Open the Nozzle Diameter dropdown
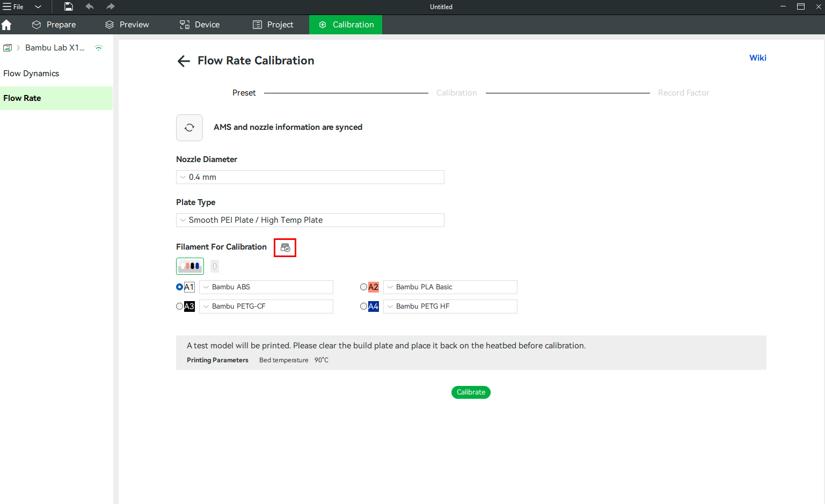Screen dimensions: 825x504 pos(310,177)
